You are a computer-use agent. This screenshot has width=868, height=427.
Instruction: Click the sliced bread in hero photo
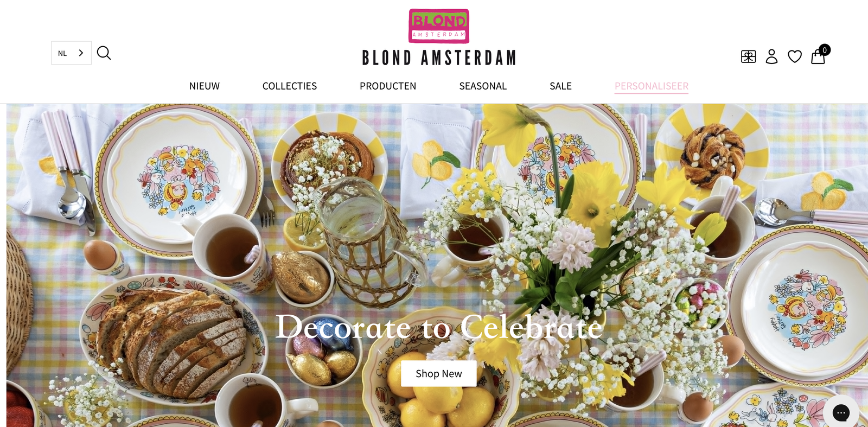tap(171, 340)
